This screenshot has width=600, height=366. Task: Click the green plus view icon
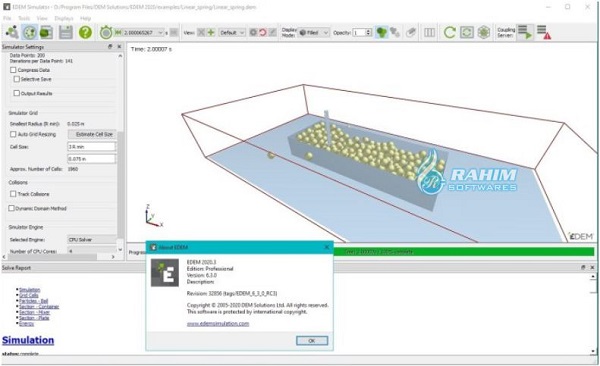(x=211, y=33)
